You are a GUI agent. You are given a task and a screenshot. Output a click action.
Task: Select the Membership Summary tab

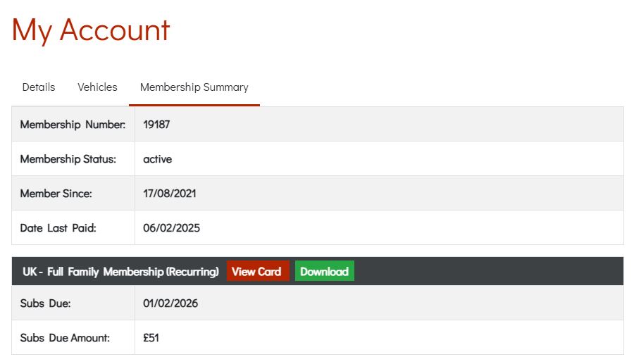194,87
